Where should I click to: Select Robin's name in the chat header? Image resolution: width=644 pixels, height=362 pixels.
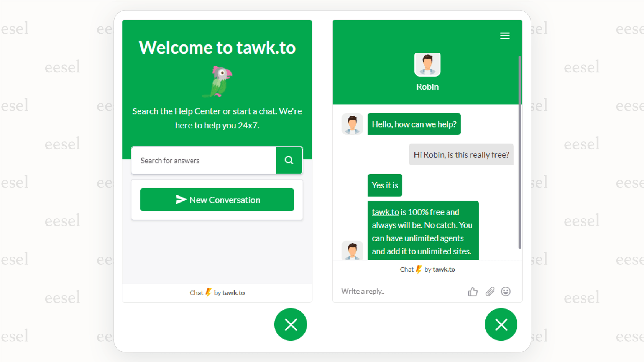click(x=427, y=87)
